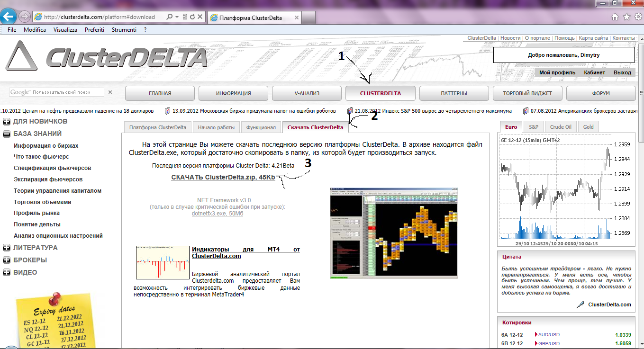Open Профиль рынка sidebar item
The height and width of the screenshot is (349, 644).
pyautogui.click(x=37, y=213)
